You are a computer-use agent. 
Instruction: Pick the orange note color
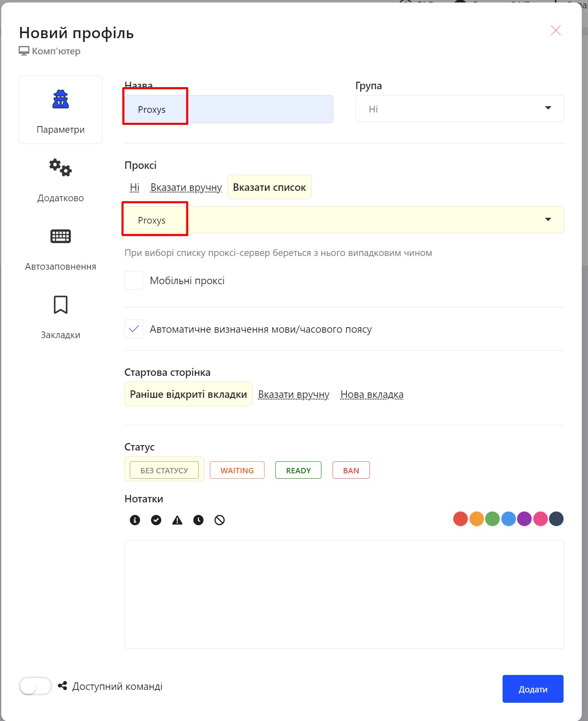tap(476, 519)
